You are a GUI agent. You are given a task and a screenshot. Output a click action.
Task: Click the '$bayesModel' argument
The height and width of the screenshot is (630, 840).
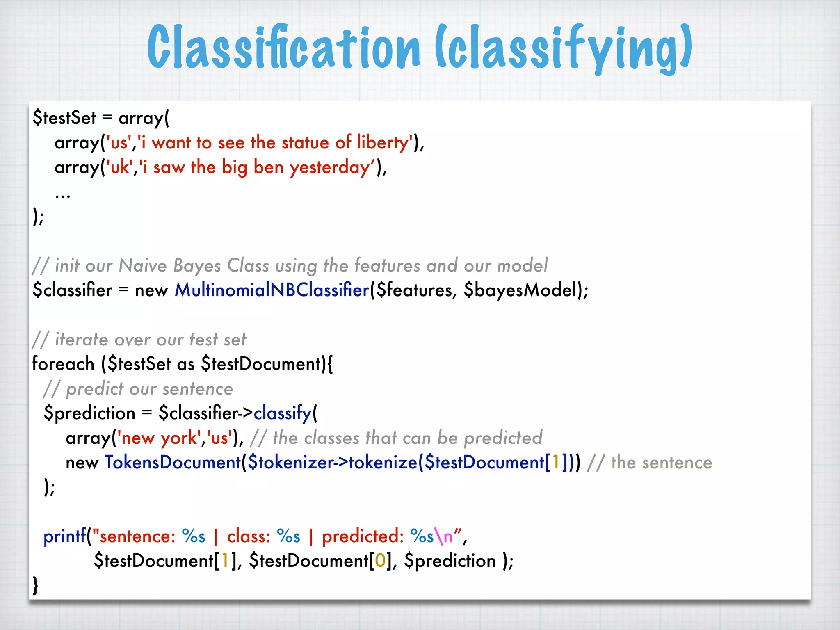tap(520, 290)
